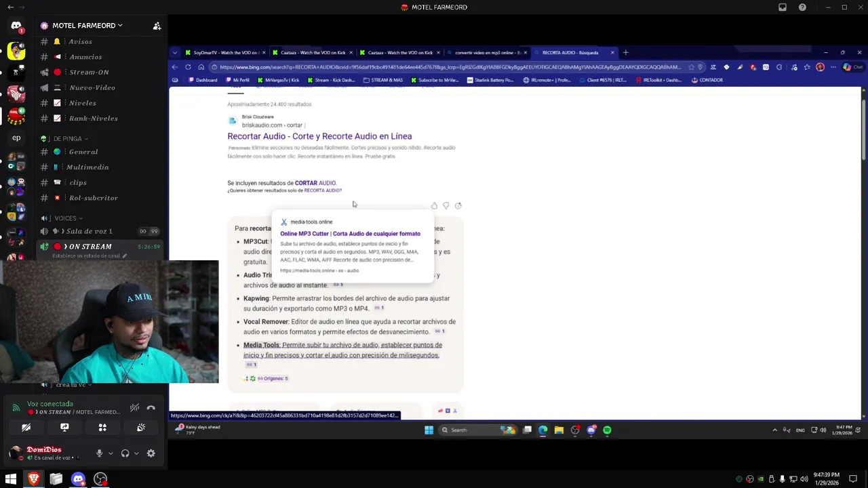Open the invite people icon beside server name
The image size is (868, 488).
(157, 26)
